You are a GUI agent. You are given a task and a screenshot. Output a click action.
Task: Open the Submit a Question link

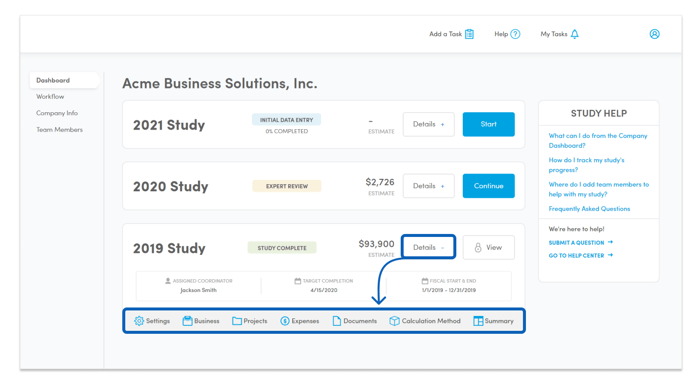click(x=580, y=242)
